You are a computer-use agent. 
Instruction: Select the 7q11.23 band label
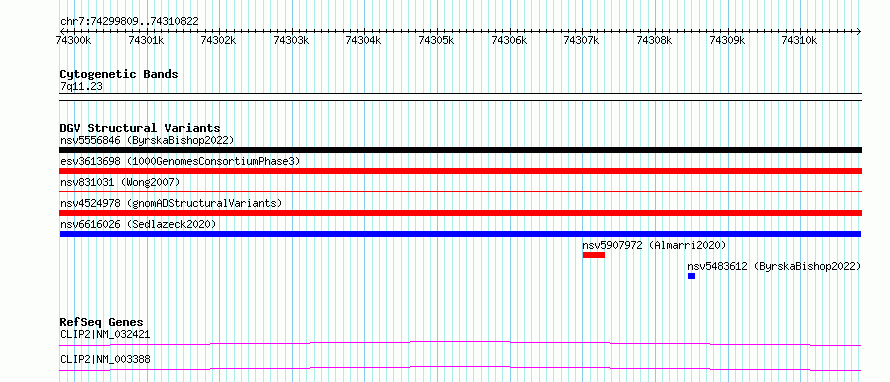point(81,87)
